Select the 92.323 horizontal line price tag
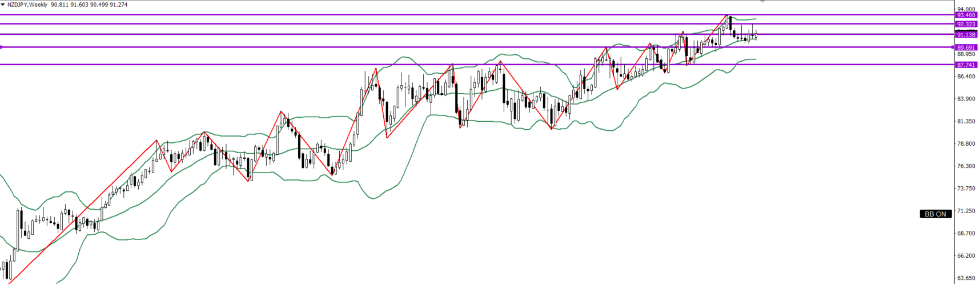Image resolution: width=980 pixels, height=284 pixels. [x=965, y=25]
